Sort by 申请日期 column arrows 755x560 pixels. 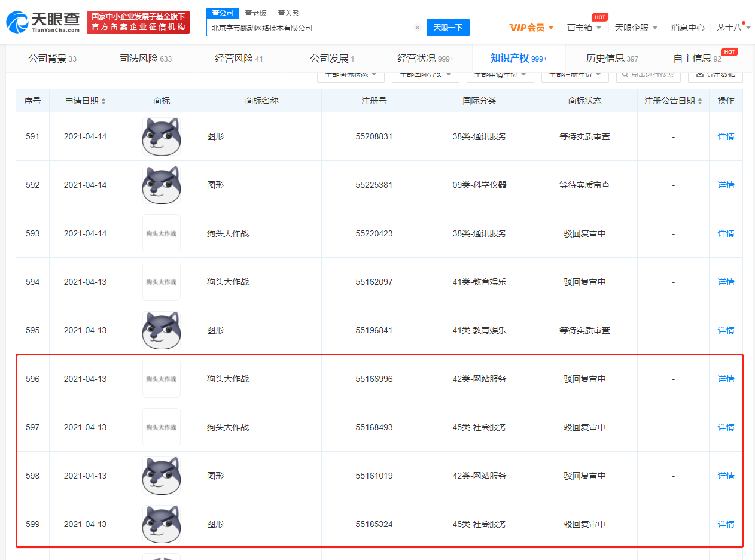[x=103, y=101]
